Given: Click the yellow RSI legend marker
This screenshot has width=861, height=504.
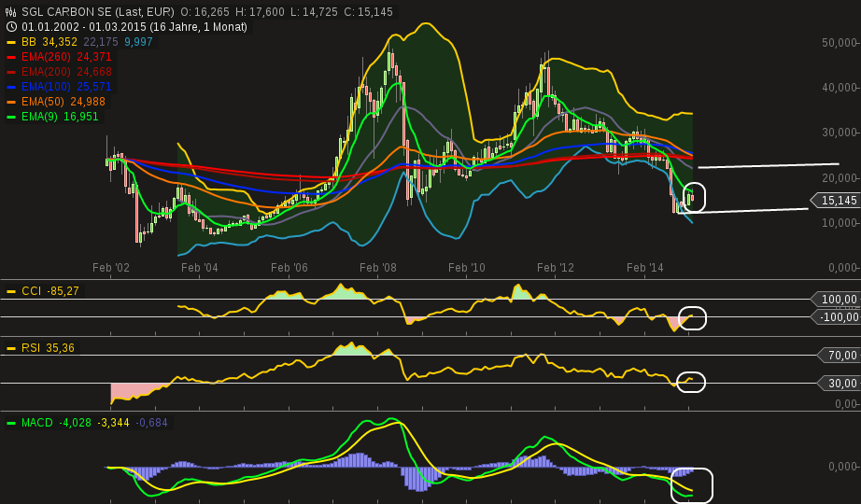Looking at the screenshot, I should [11, 348].
